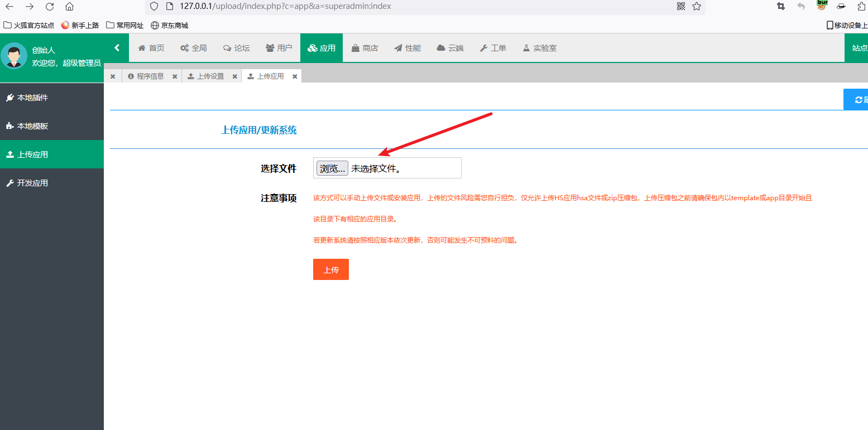Click the 注意事项 label
868x430 pixels.
(x=279, y=198)
